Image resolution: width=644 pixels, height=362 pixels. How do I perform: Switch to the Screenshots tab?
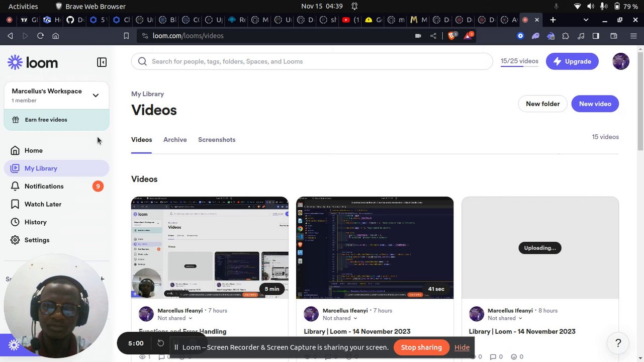pos(217,140)
